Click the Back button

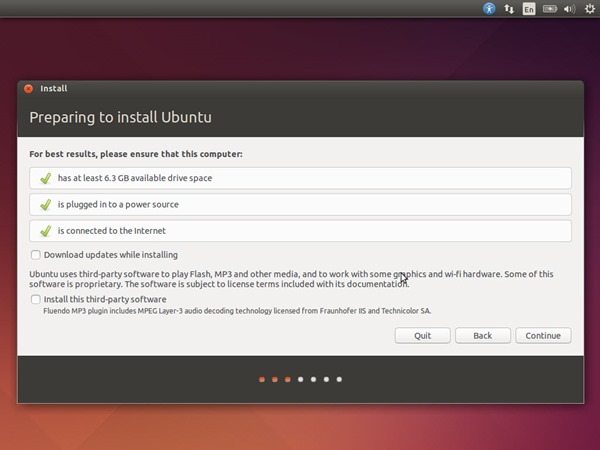click(x=483, y=336)
